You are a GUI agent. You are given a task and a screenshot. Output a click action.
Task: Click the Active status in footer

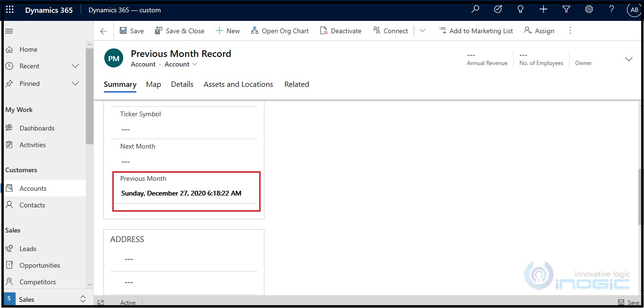click(x=128, y=302)
